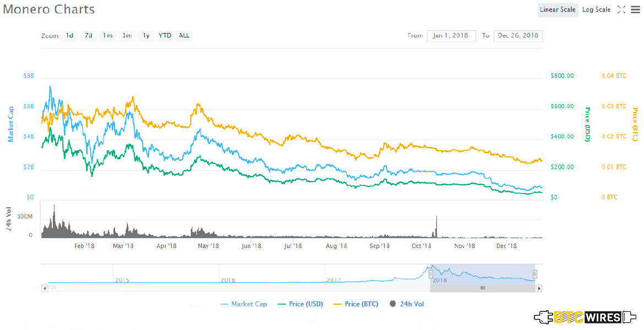Click the May '18 x-axis label
The width and height of the screenshot is (644, 330).
[208, 246]
